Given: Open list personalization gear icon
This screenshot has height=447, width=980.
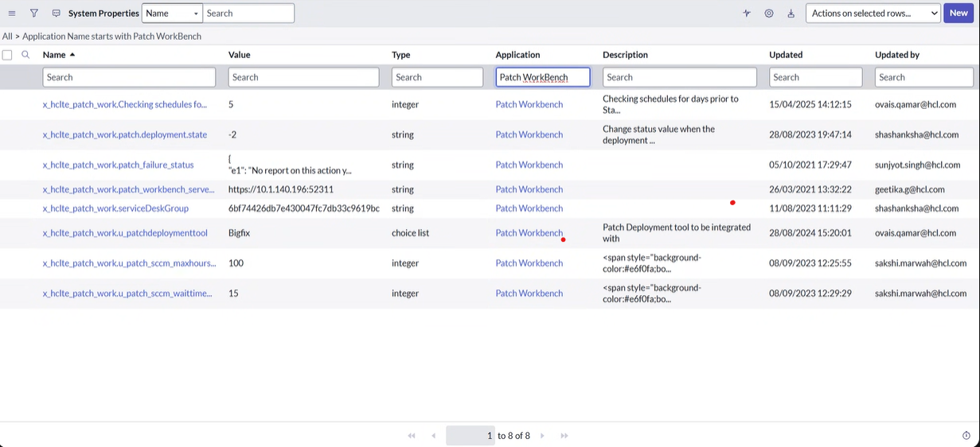Looking at the screenshot, I should [769, 14].
